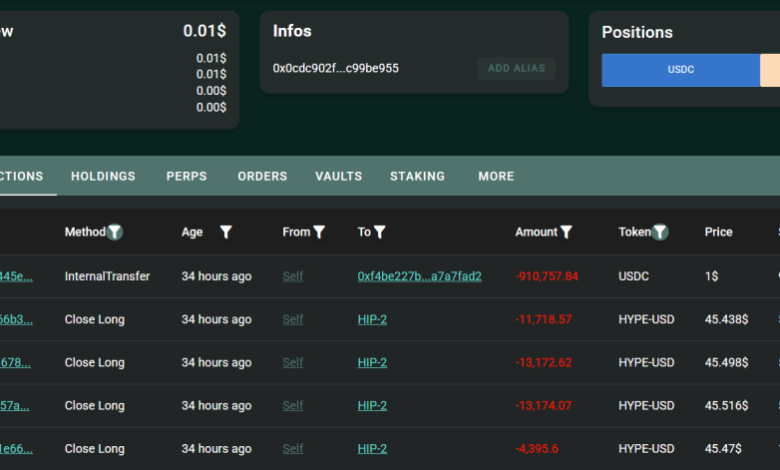Screen dimensions: 780x470
Task: Click the Token column filter icon
Action: (660, 232)
